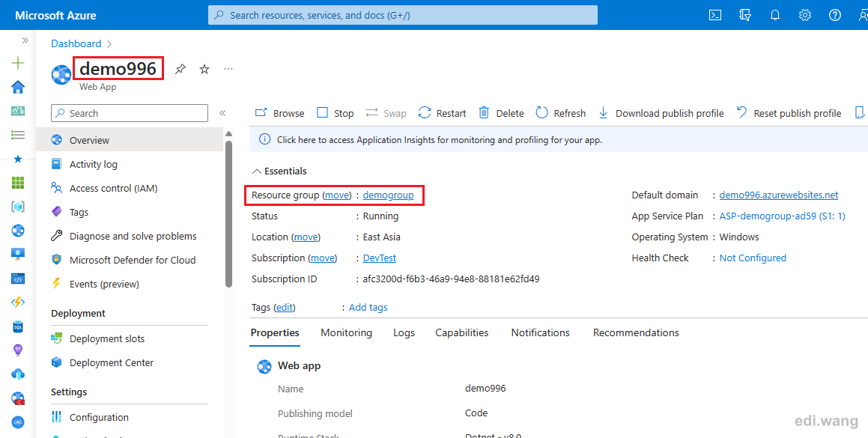
Task: Open the ASP-demogroup-ad59 App Service Plan link
Action: (x=782, y=216)
